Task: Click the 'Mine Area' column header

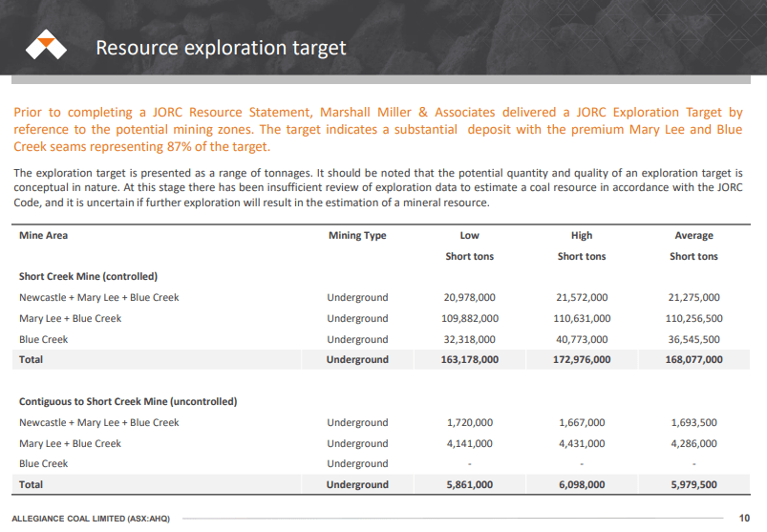Action: point(44,235)
